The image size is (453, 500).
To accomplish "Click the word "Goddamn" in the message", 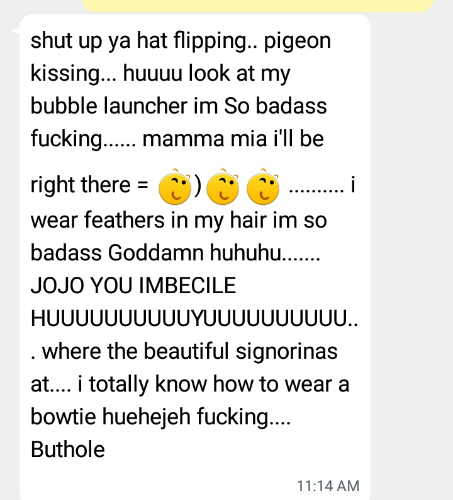I will [156, 253].
